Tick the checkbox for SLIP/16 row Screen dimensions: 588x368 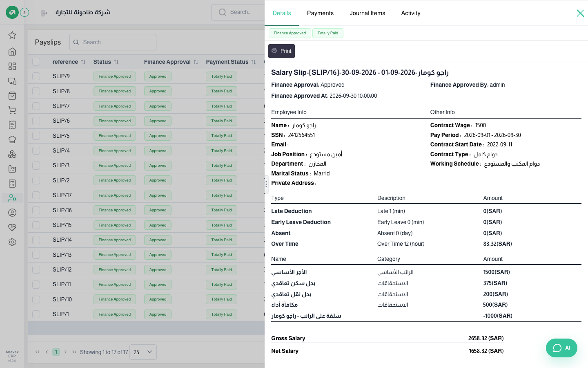[36, 210]
